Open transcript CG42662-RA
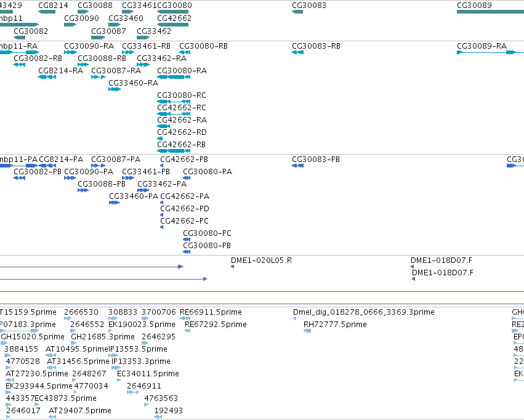524x420 pixels. tap(182, 120)
